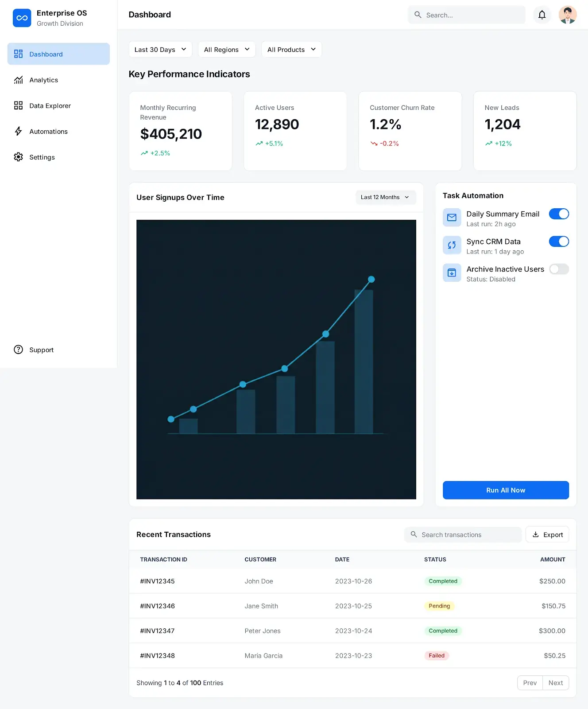This screenshot has height=709, width=588.
Task: Click the Support question mark icon
Action: (18, 350)
